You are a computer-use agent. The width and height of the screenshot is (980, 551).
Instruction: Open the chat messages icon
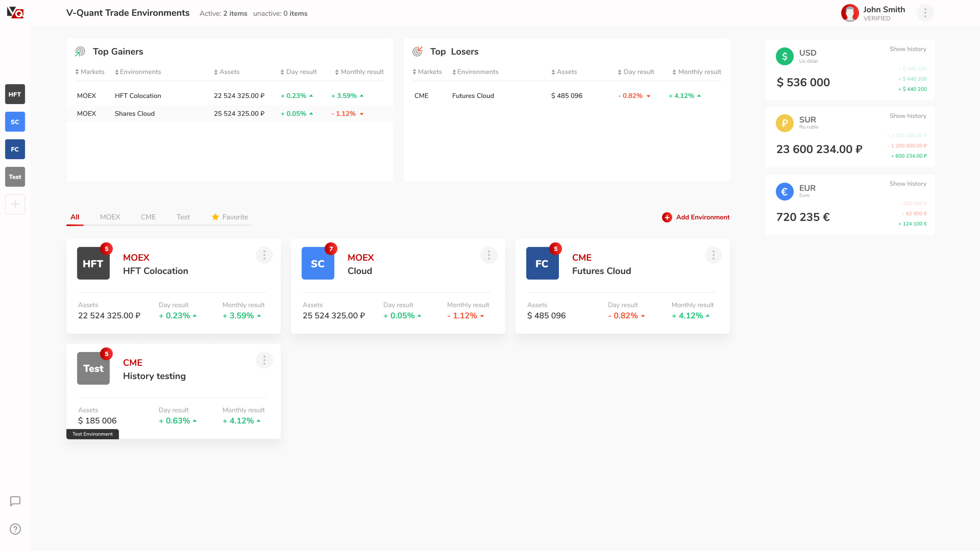click(15, 501)
